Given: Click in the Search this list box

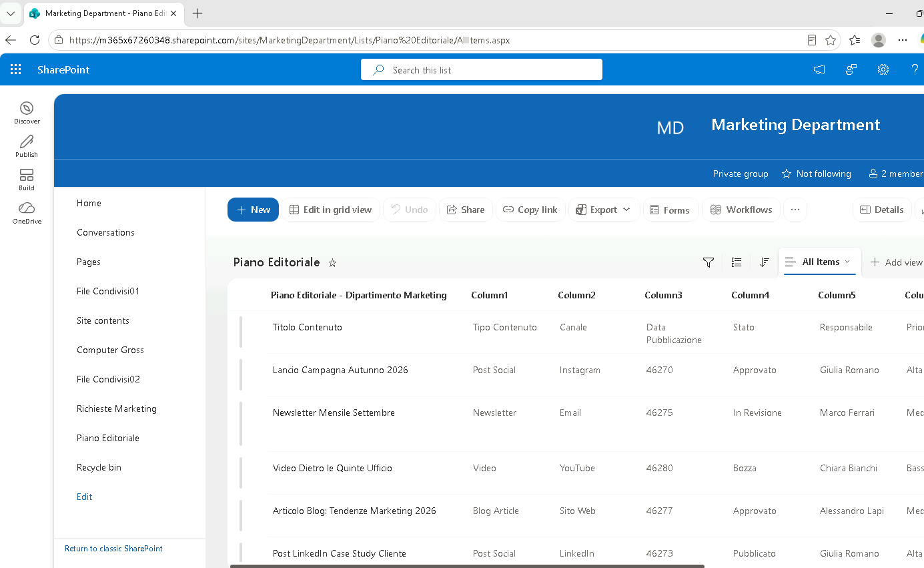Looking at the screenshot, I should click(482, 69).
